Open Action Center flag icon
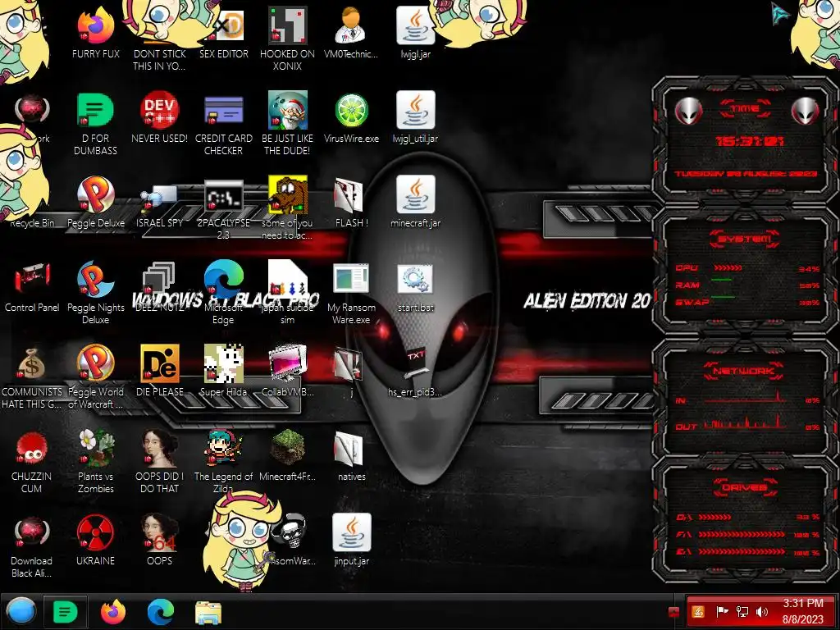840x630 pixels. (x=722, y=611)
